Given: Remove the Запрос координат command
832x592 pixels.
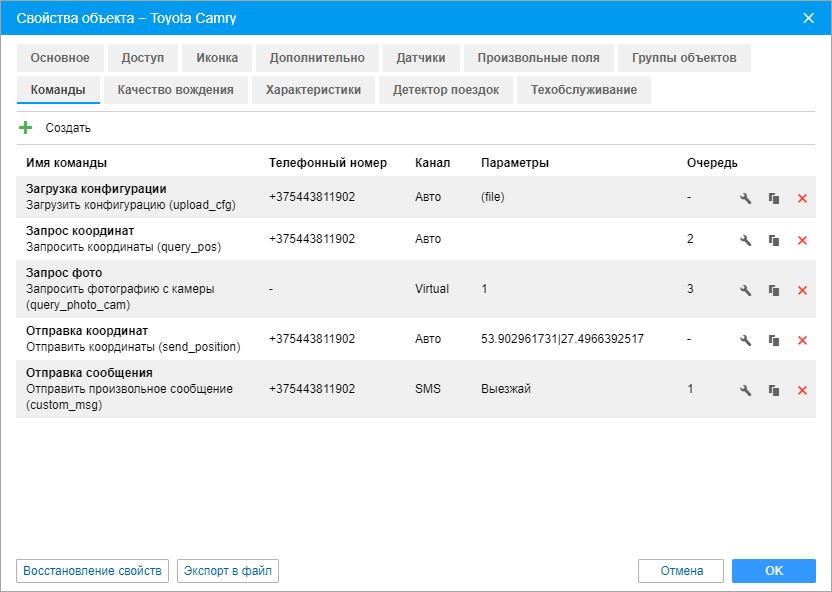Looking at the screenshot, I should pyautogui.click(x=802, y=240).
